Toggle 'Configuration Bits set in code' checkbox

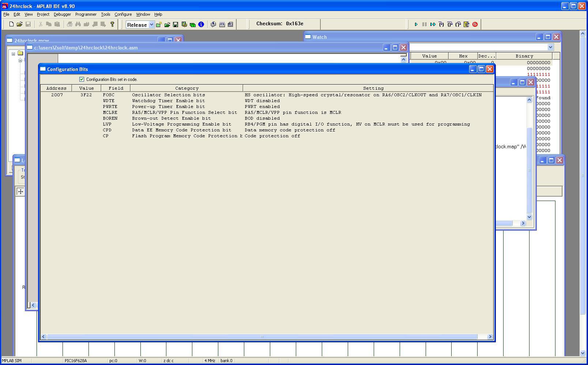coord(82,79)
